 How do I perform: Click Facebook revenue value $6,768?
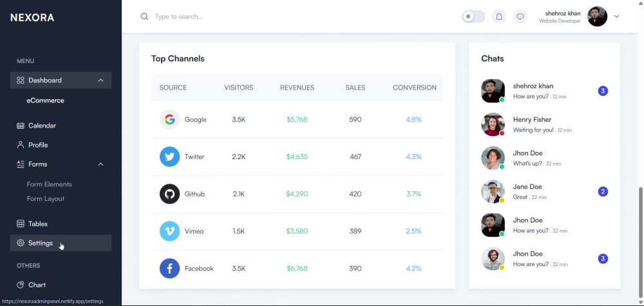pyautogui.click(x=297, y=269)
